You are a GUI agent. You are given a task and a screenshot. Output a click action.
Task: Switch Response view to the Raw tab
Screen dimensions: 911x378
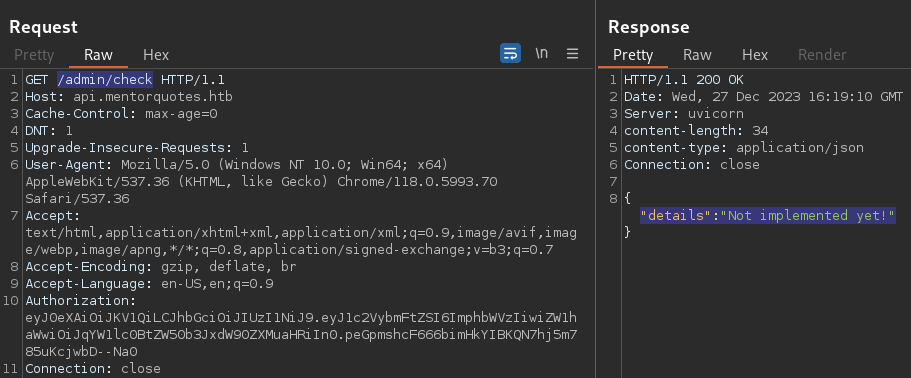(x=697, y=55)
